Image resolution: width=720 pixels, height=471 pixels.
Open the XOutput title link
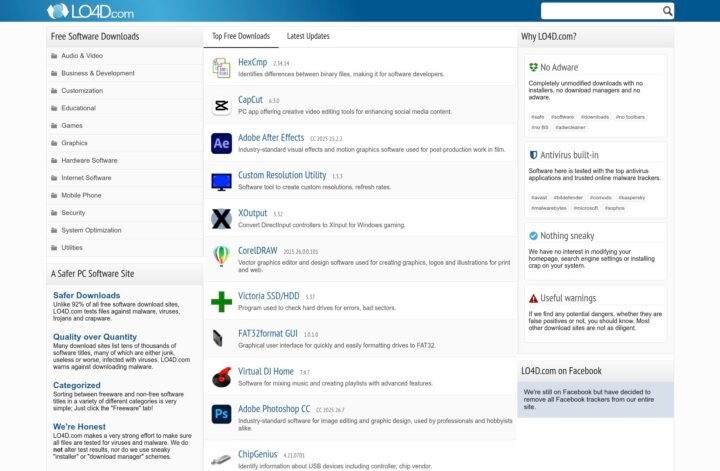point(252,213)
